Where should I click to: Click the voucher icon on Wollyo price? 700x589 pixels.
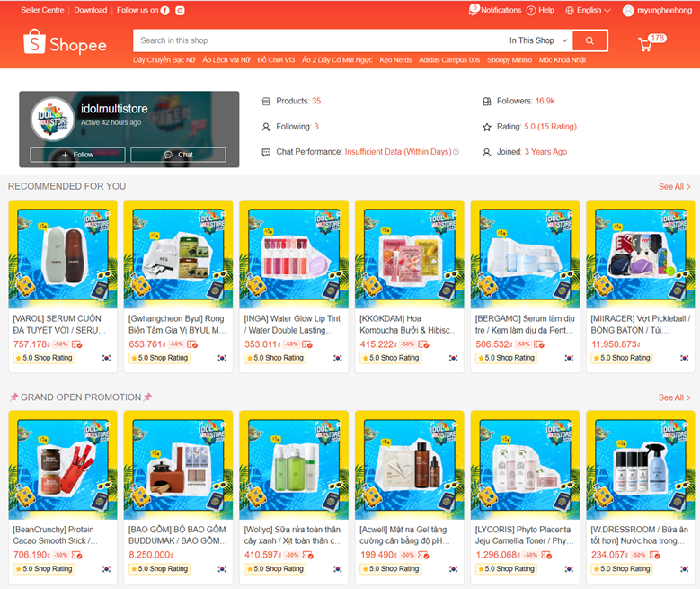pyautogui.click(x=308, y=556)
